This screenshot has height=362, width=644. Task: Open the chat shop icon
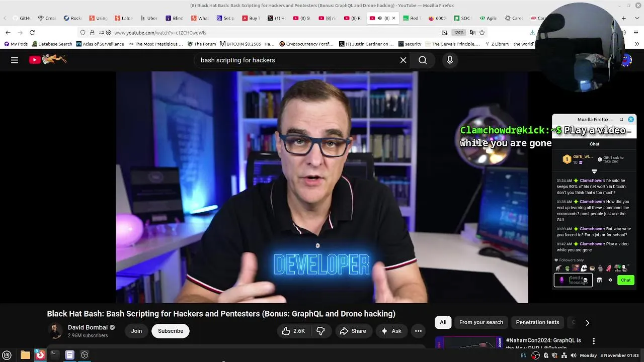tap(599, 280)
